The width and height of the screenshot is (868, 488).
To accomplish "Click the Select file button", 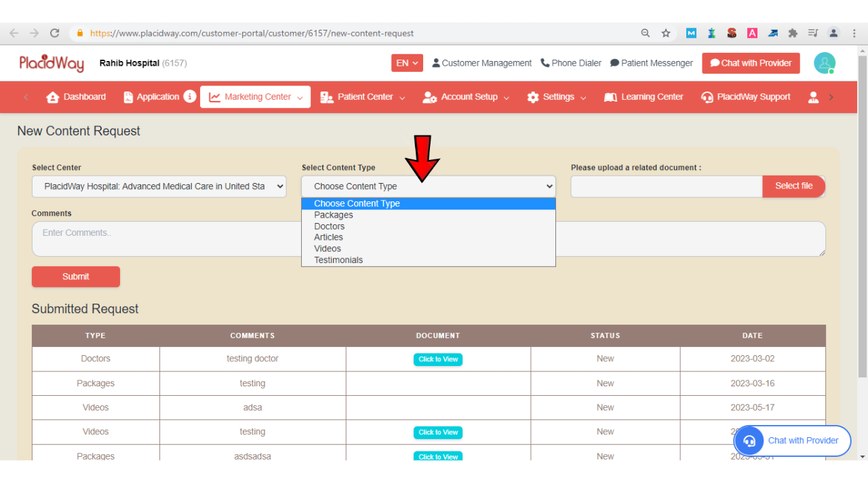I will pyautogui.click(x=793, y=186).
